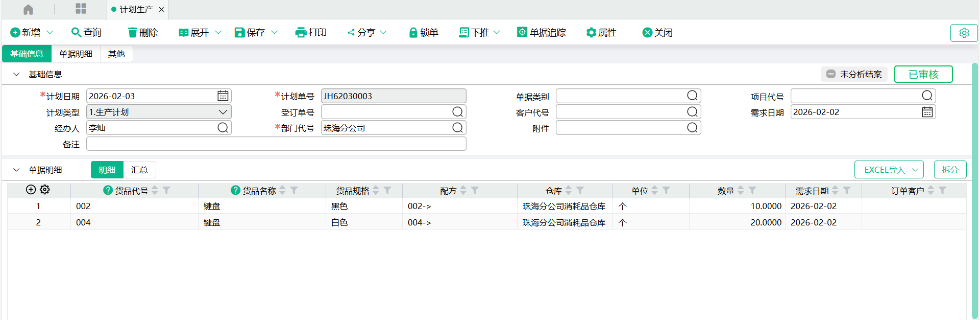
Task: Toggle detail view to 明细
Action: (x=107, y=170)
